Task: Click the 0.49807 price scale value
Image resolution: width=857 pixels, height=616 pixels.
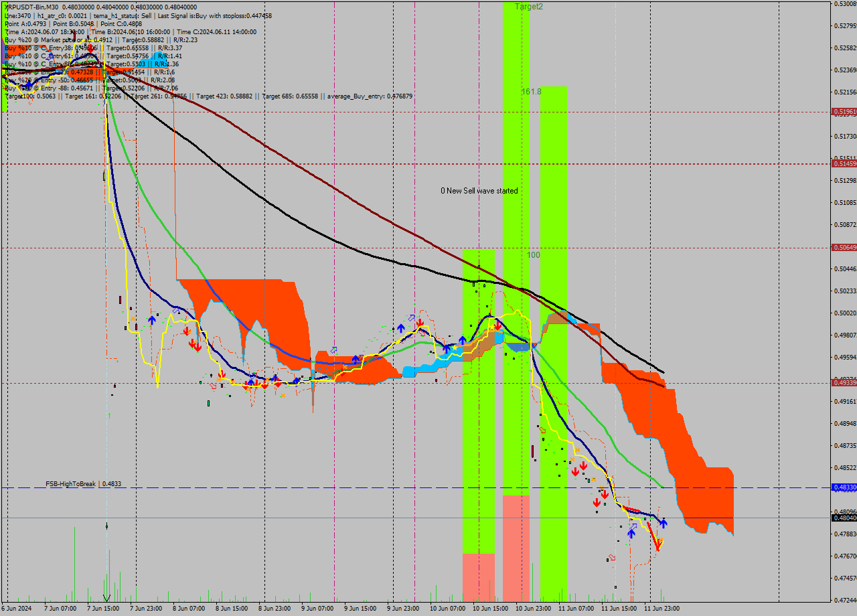Action: point(846,335)
